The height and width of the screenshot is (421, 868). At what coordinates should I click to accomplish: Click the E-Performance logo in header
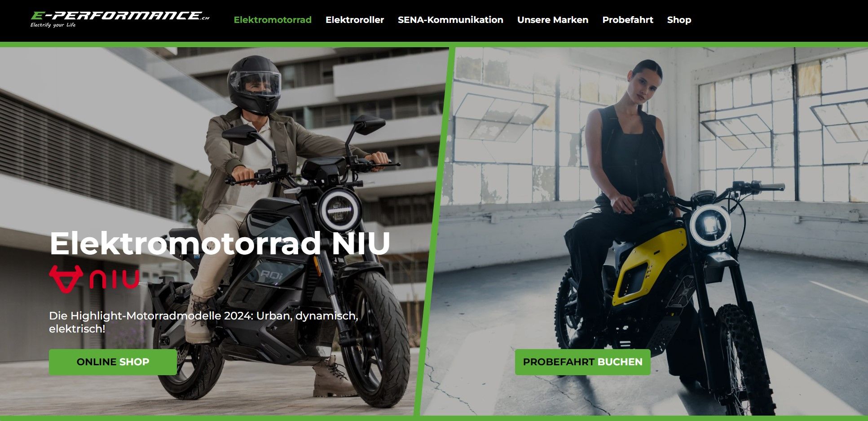(120, 19)
